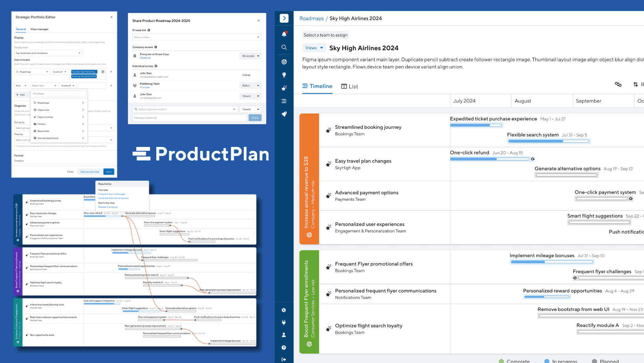644x363 pixels.
Task: Click Message (optional) field in Share dialog
Action: pos(190,118)
